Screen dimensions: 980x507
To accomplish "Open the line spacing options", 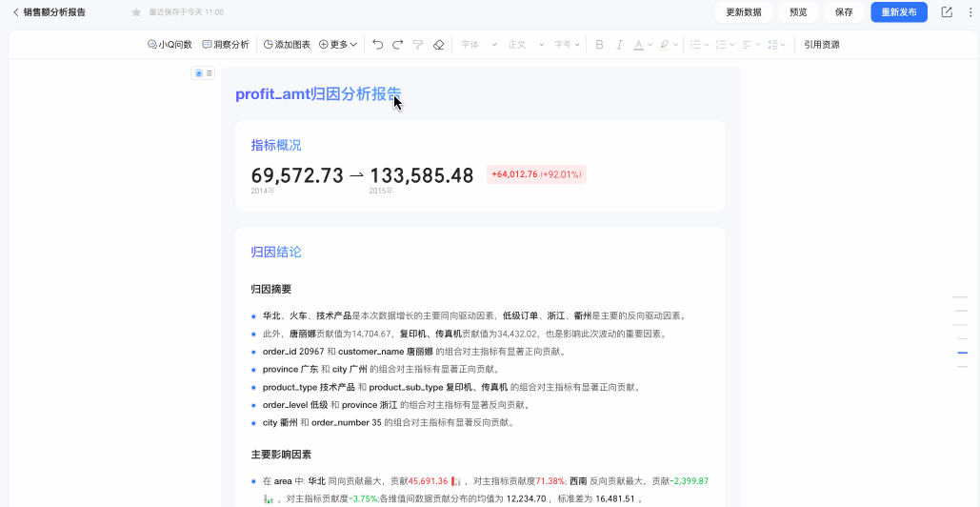I will (x=776, y=45).
